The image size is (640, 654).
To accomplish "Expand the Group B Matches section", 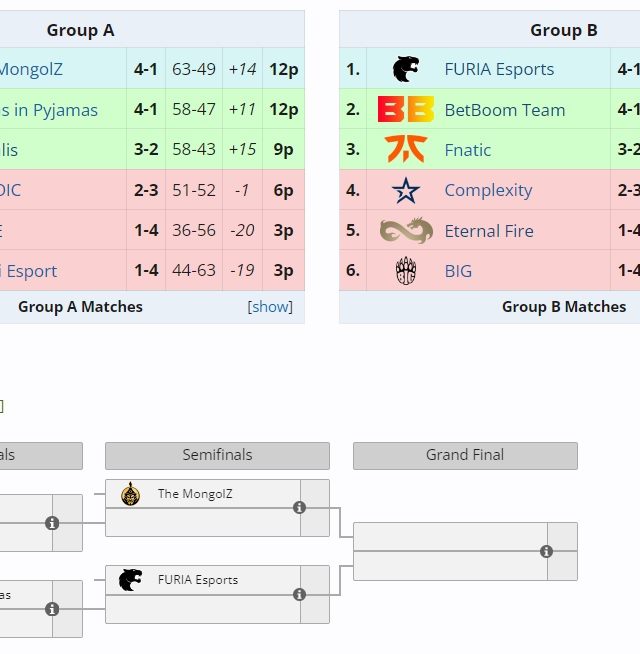I will tap(564, 307).
